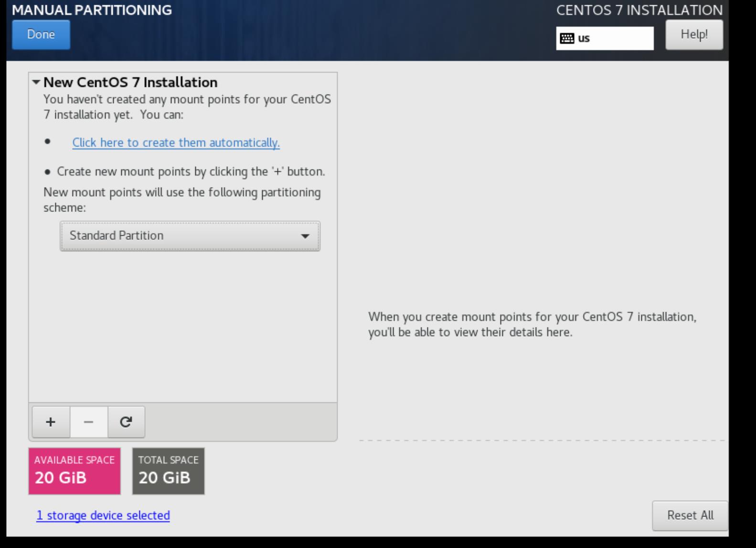Open the Help! button
This screenshot has width=756, height=548.
694,34
